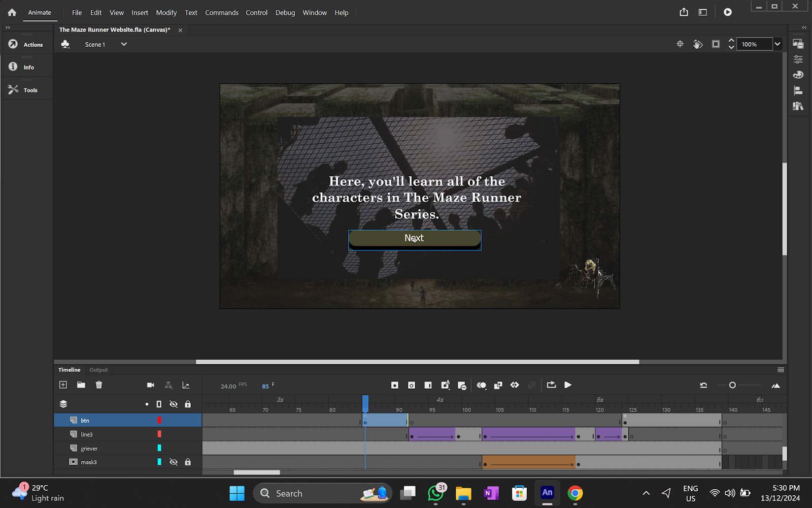Select the Rotation tool icon
Screen dimensions: 812x508
698,44
